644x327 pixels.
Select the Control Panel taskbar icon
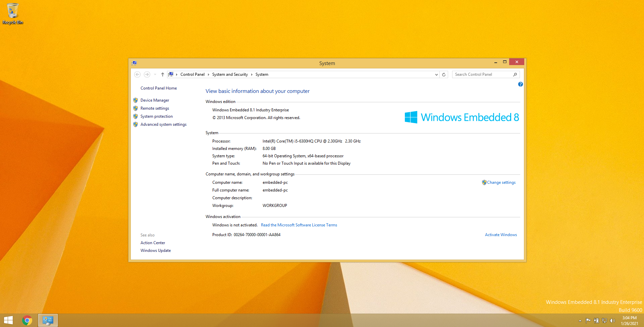click(48, 320)
